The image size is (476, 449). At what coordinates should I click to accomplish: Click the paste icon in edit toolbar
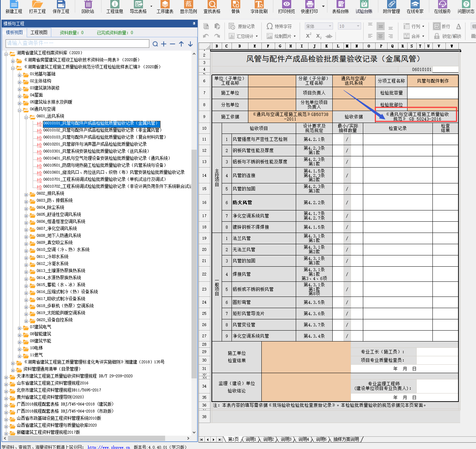tap(217, 26)
